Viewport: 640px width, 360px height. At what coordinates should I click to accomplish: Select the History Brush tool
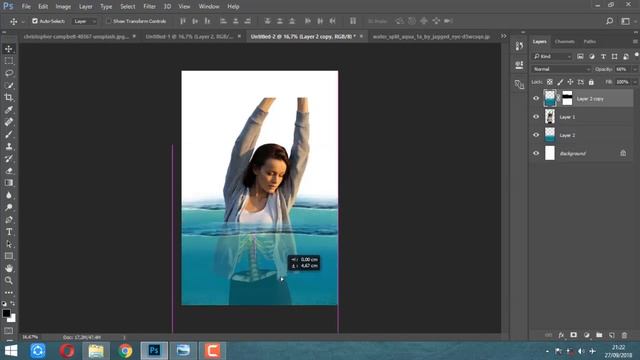pyautogui.click(x=9, y=159)
